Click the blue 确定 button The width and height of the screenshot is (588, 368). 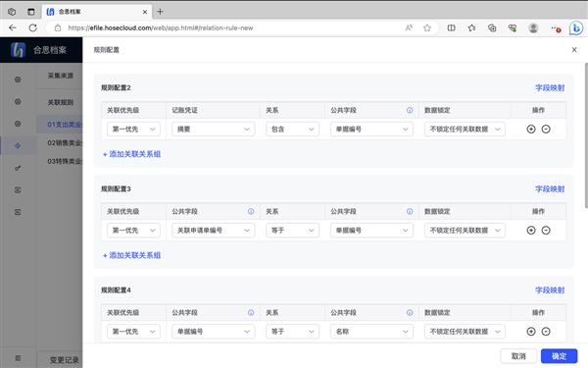(x=559, y=356)
